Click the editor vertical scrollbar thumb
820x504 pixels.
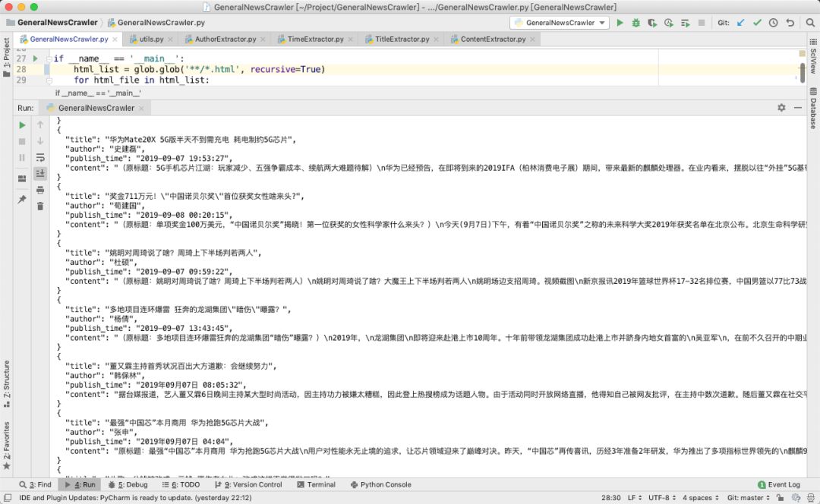[x=803, y=73]
